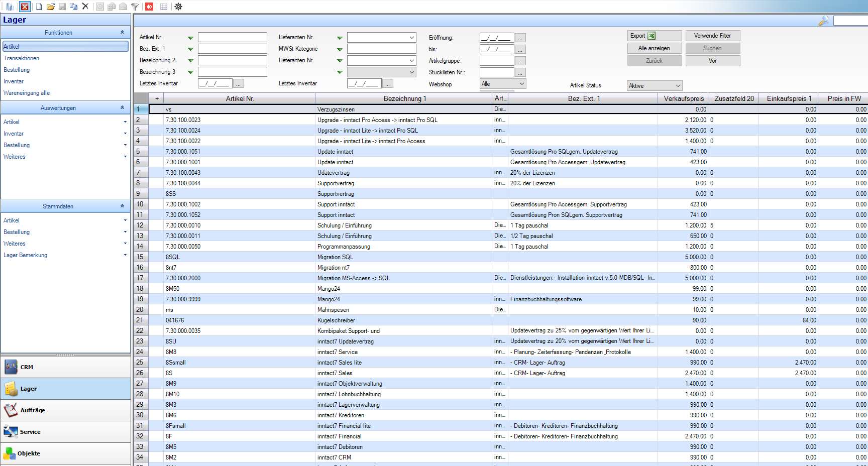Click Verwende Filter button
The width and height of the screenshot is (868, 466).
click(x=713, y=36)
